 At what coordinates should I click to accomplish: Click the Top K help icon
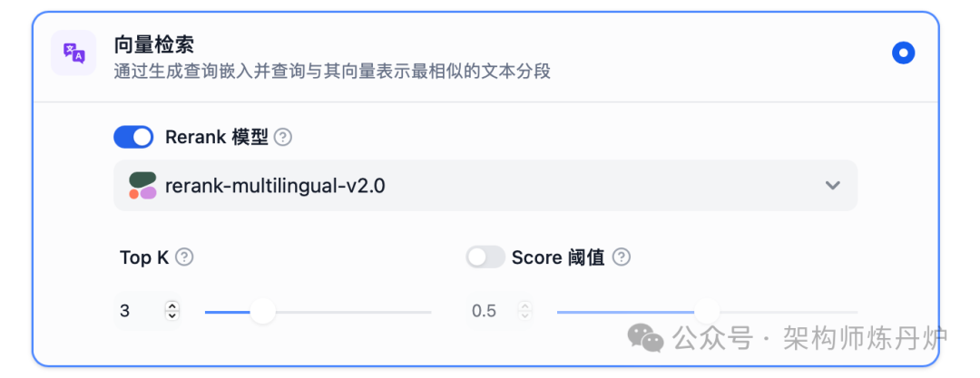[184, 257]
